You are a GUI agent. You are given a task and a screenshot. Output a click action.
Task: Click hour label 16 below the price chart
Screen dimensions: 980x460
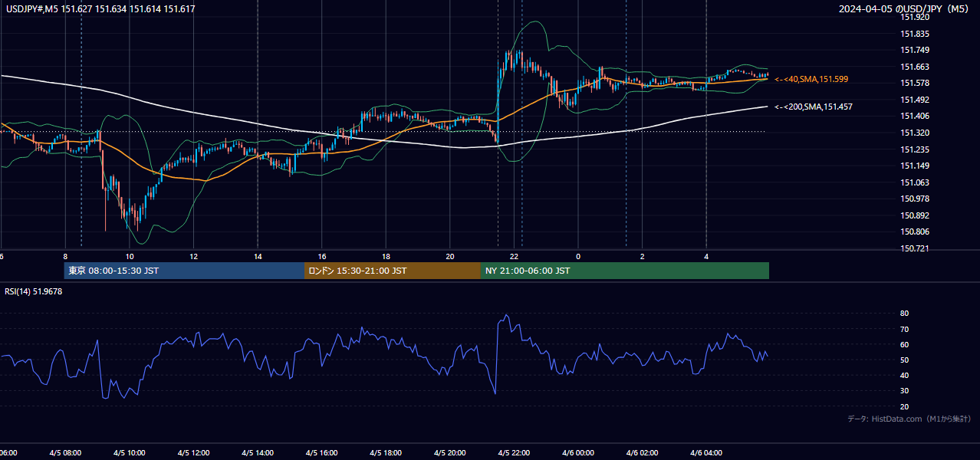point(322,256)
